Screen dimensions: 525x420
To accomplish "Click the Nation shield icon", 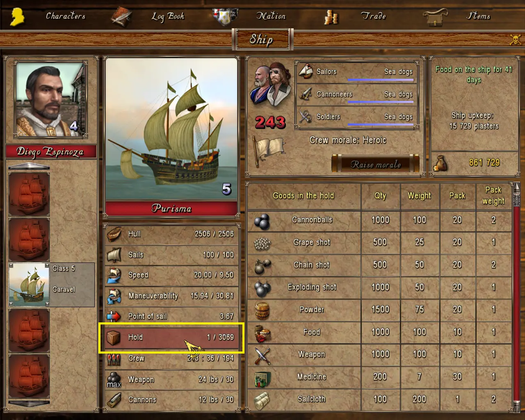I will coord(225,16).
